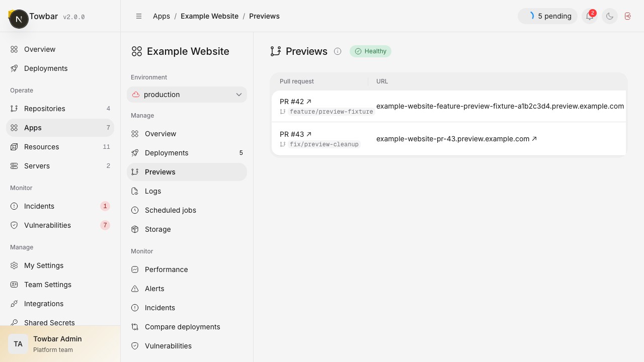Open the feature-preview-fixture preview URL

500,106
